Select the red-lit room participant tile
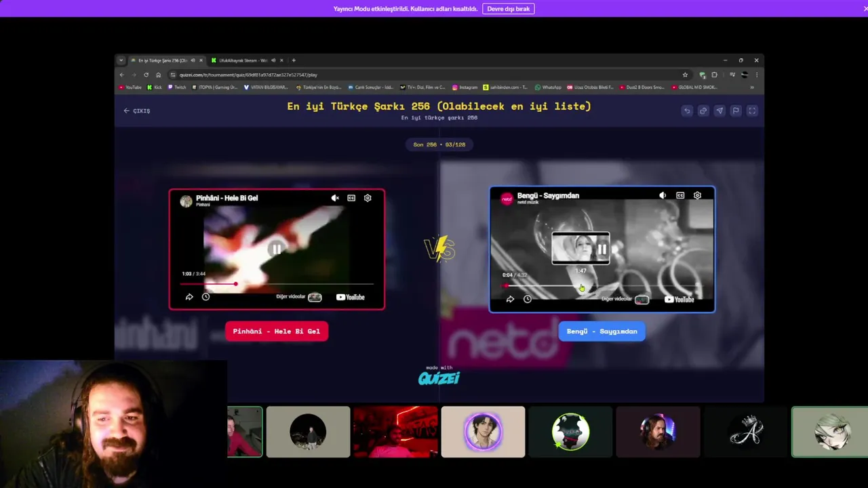868x488 pixels. [x=395, y=432]
